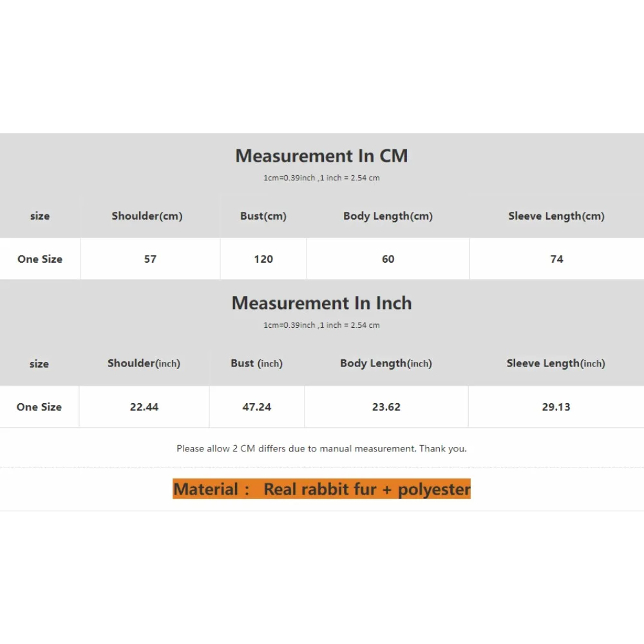Screen dimensions: 644x644
Task: Select conversion note under Measurement In Inch
Action: pos(321,325)
